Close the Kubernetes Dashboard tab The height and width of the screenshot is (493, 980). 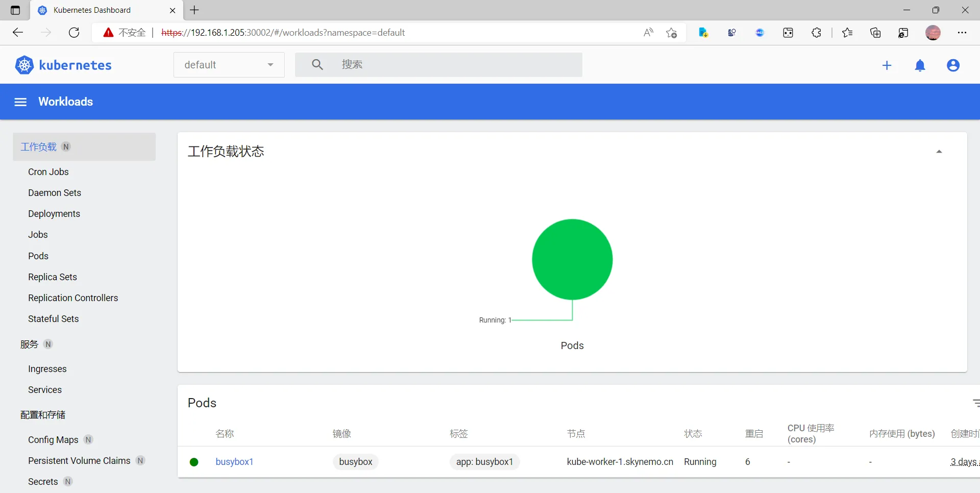(173, 10)
